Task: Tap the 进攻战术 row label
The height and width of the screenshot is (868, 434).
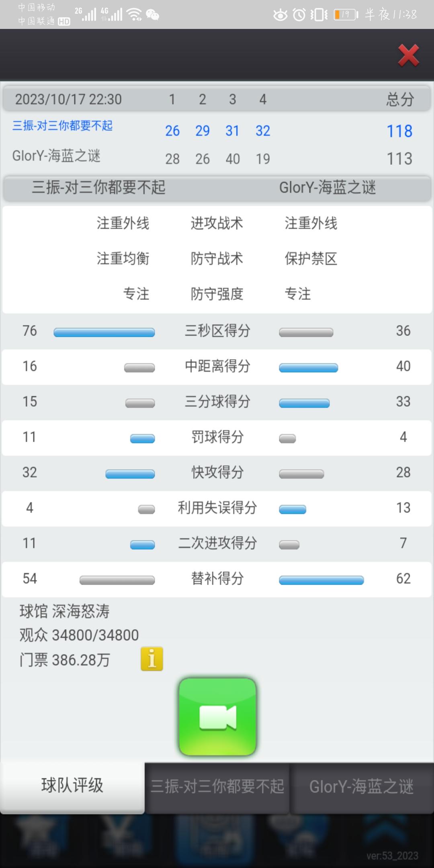Action: [x=217, y=223]
